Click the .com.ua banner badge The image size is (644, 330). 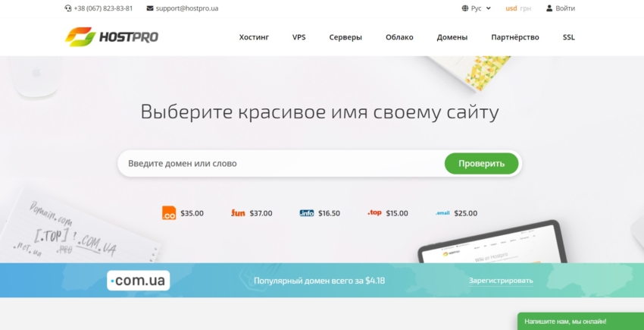[139, 281]
